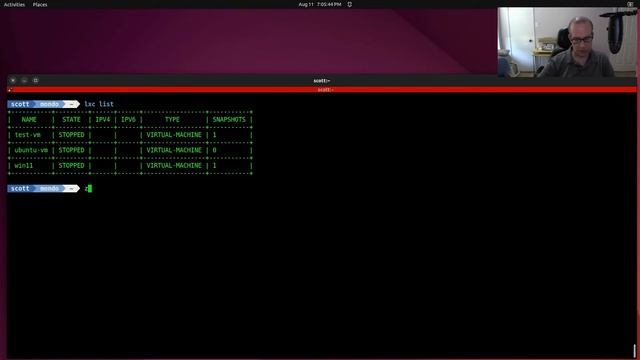Click snapshot count 1 in test-vm row
Screen dimensions: 640x360
tap(214, 135)
